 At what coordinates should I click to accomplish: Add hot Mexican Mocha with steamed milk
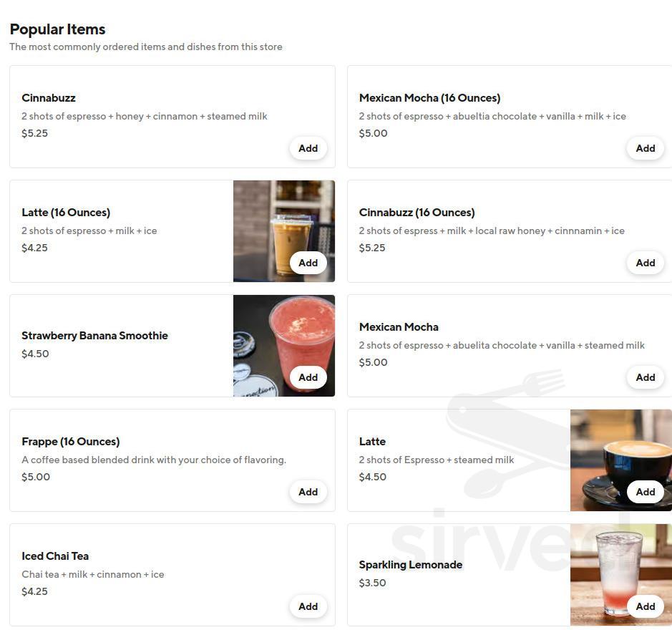click(x=645, y=377)
